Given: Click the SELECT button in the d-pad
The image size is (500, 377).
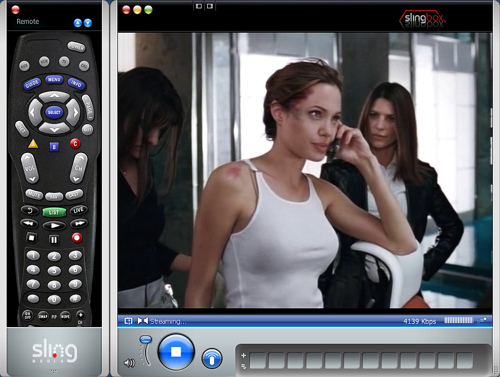Looking at the screenshot, I should [54, 112].
